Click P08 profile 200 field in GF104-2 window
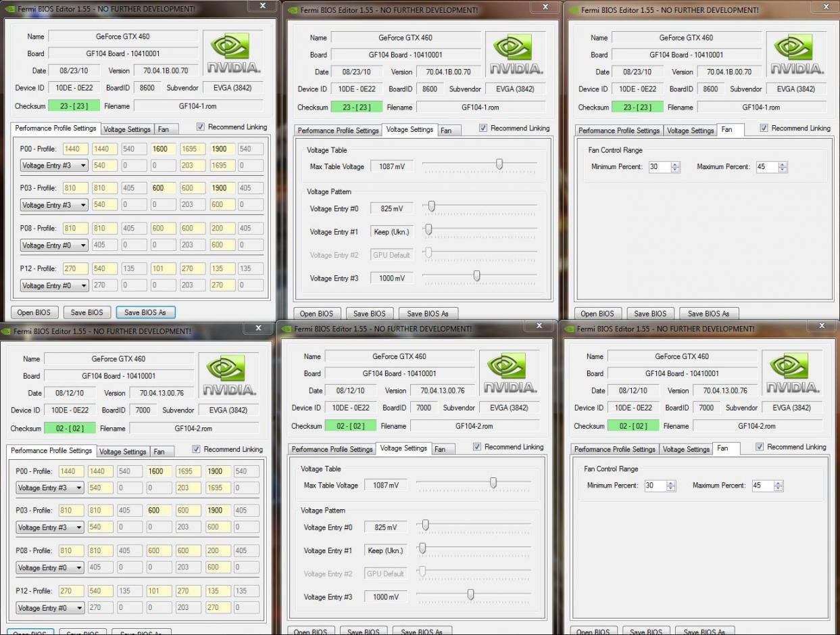 218,551
